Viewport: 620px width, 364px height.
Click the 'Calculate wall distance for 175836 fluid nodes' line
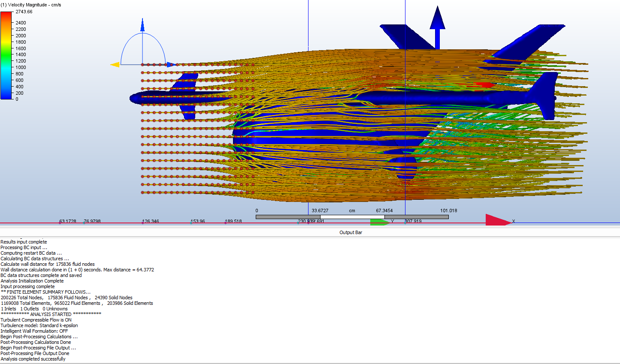(x=48, y=264)
